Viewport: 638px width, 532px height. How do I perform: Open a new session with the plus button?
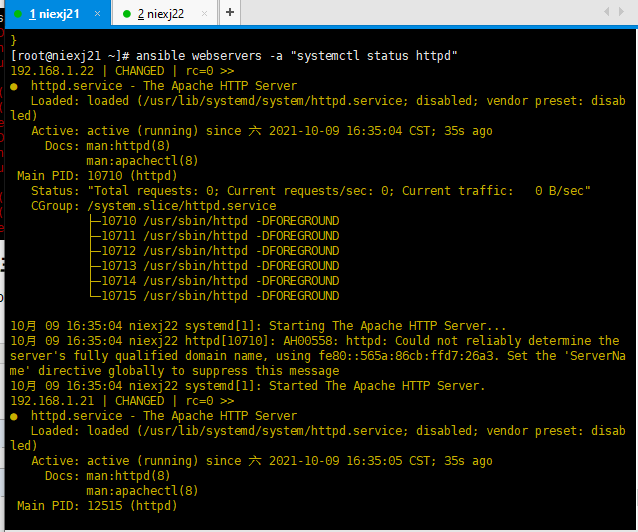(230, 12)
